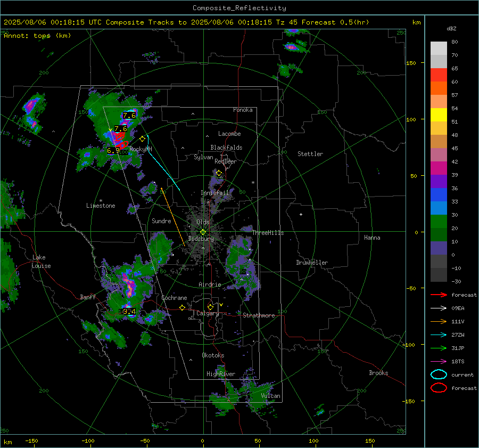
Task: Click the Banff label
Action: point(88,297)
